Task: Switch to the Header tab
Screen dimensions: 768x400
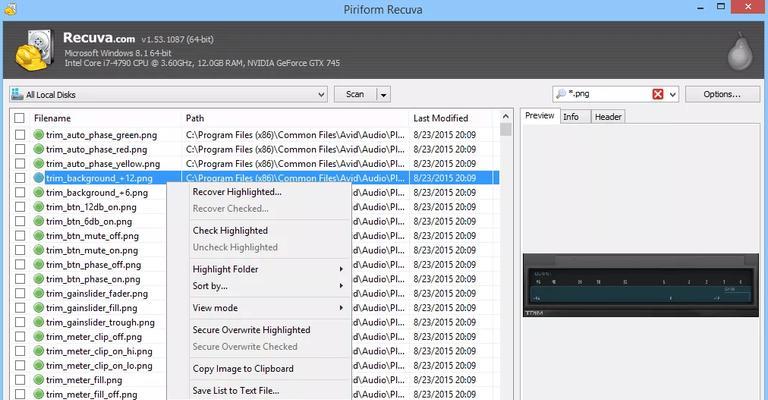Action: point(608,117)
